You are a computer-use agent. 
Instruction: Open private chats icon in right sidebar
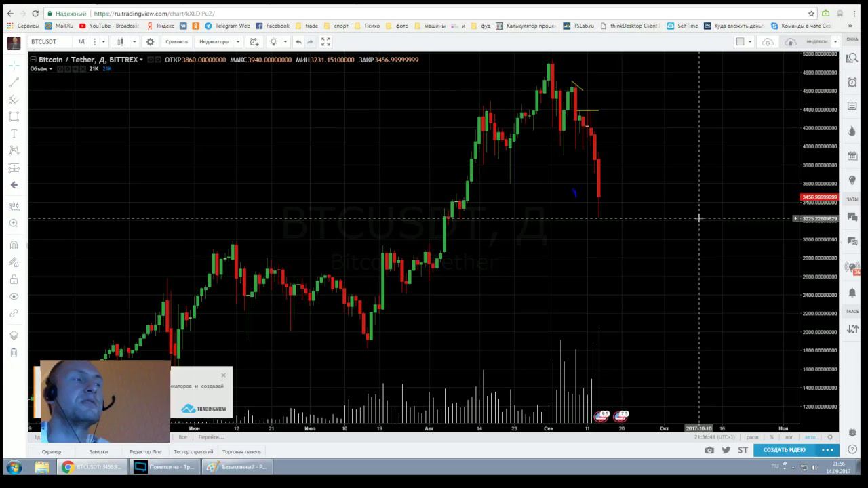[852, 241]
